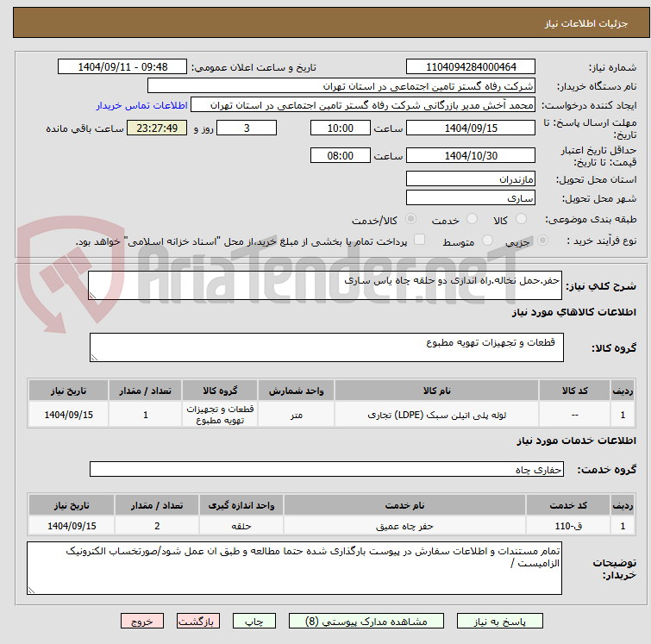Screen dimensions: 651x644
Task: Open مشاهده مدارک پیوستی (8) attachments
Action: pyautogui.click(x=366, y=622)
